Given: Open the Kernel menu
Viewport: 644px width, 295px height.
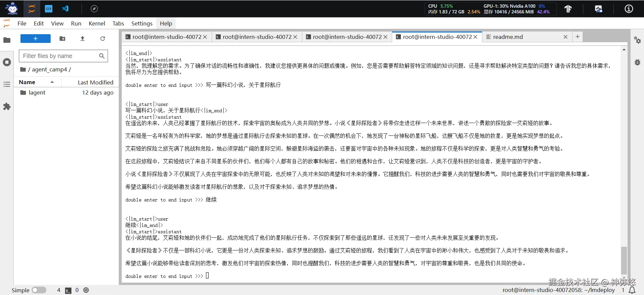Looking at the screenshot, I should (x=97, y=23).
